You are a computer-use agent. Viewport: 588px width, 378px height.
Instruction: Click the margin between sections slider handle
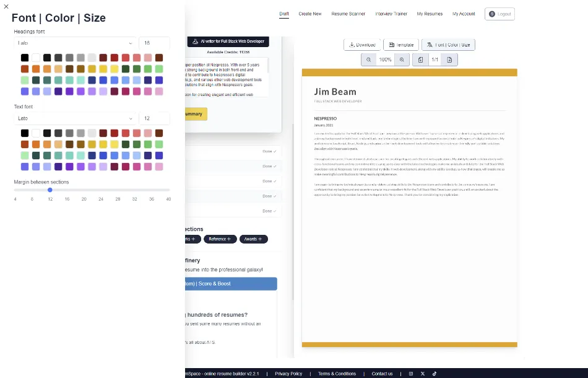click(x=50, y=190)
